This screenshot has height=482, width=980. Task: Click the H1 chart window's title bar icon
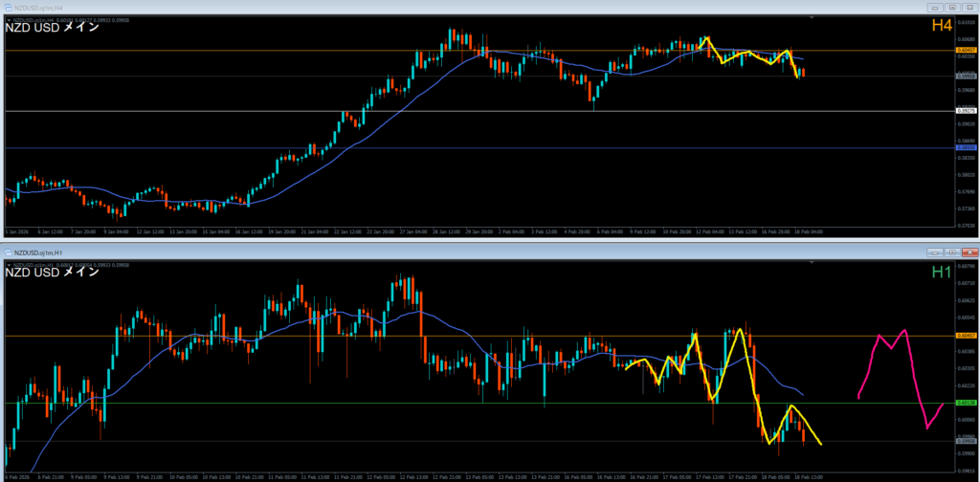coord(9,252)
